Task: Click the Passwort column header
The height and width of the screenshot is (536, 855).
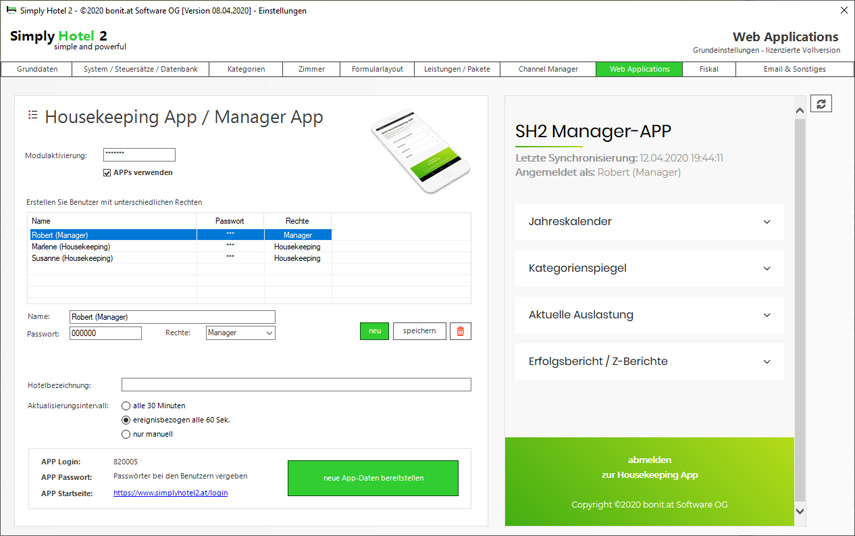Action: [x=230, y=221]
